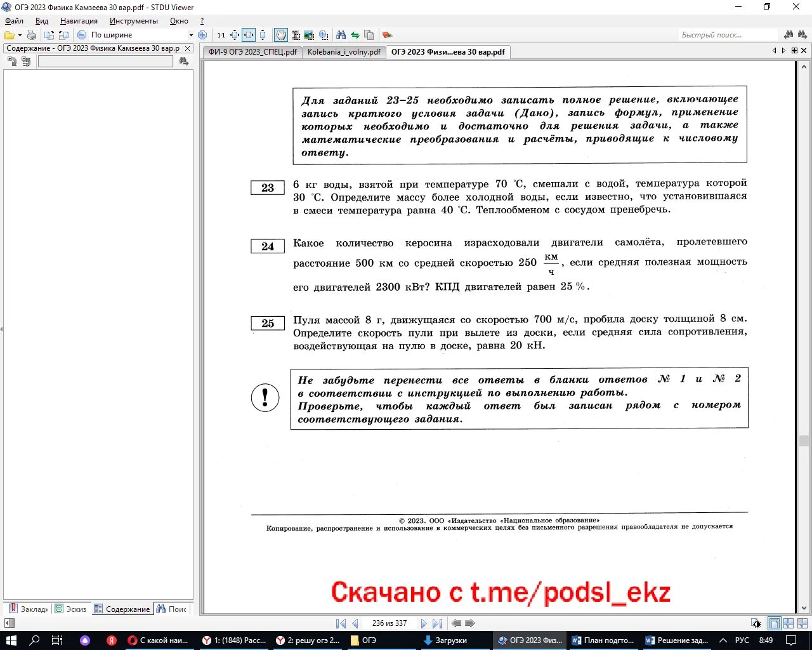Click the rotate page left icon
This screenshot has width=812, height=650.
tap(49, 35)
